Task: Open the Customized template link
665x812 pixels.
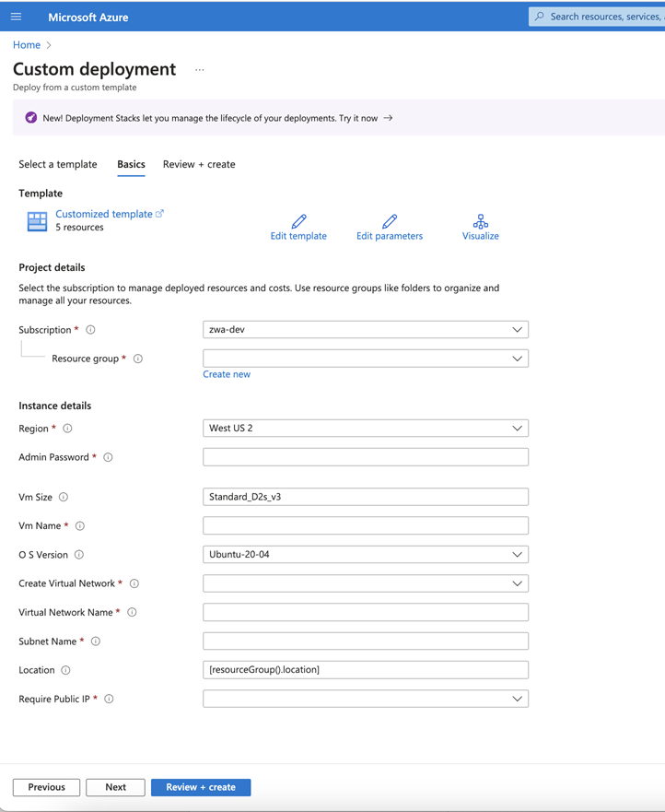Action: click(x=105, y=213)
